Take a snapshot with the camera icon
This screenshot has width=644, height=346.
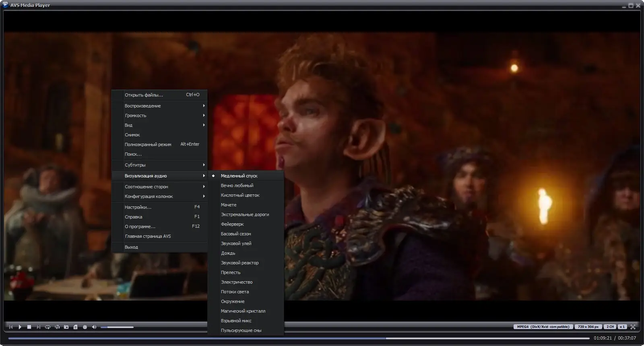coord(66,327)
